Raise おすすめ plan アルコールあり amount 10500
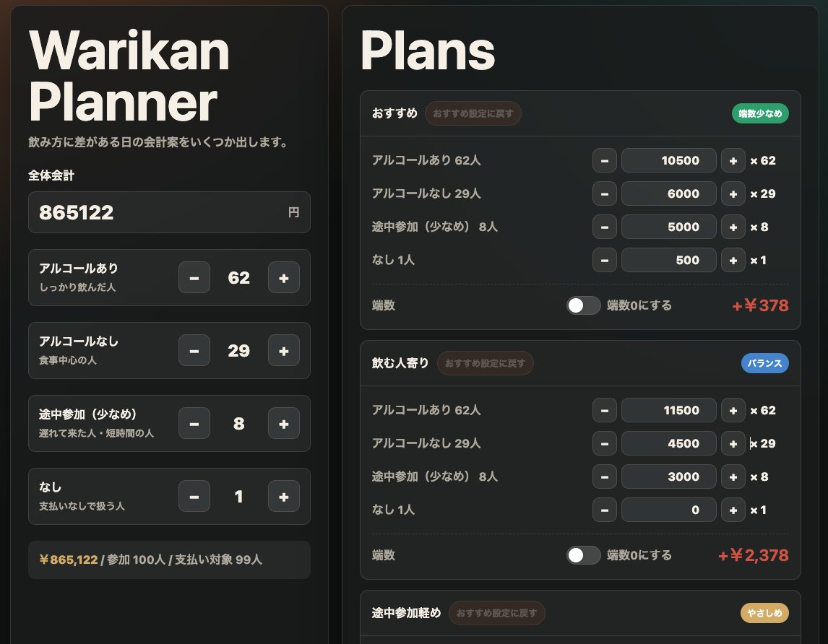828x644 pixels. click(733, 160)
